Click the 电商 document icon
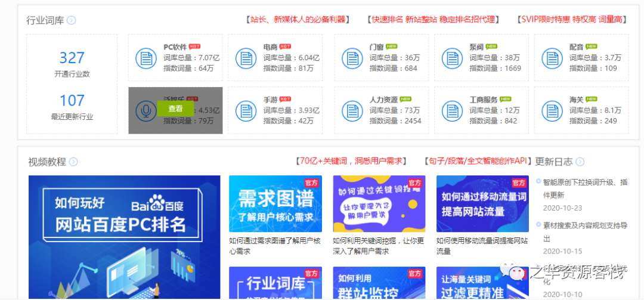644x300 pixels. (246, 58)
